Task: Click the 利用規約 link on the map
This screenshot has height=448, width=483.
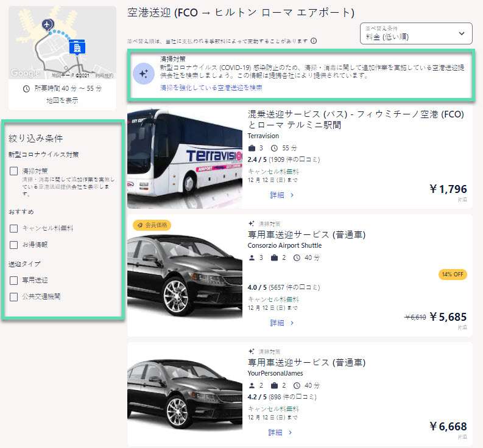Action: point(104,75)
